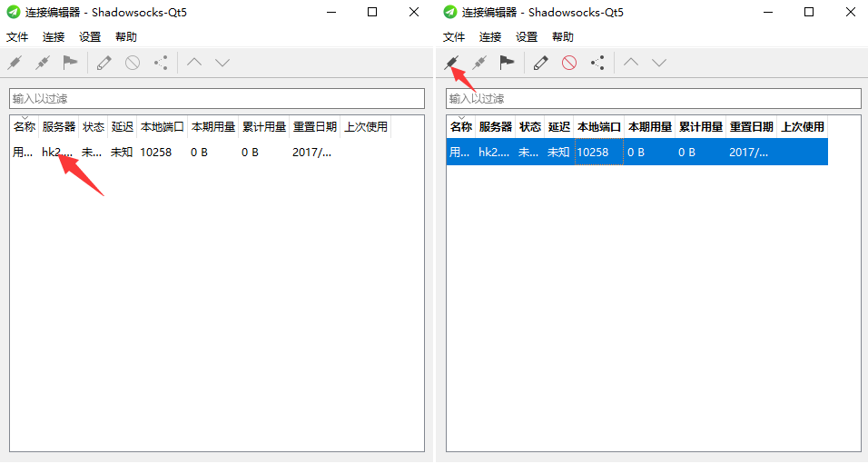The height and width of the screenshot is (464, 868).
Task: Click latency test flag icon, left window
Action: point(70,63)
